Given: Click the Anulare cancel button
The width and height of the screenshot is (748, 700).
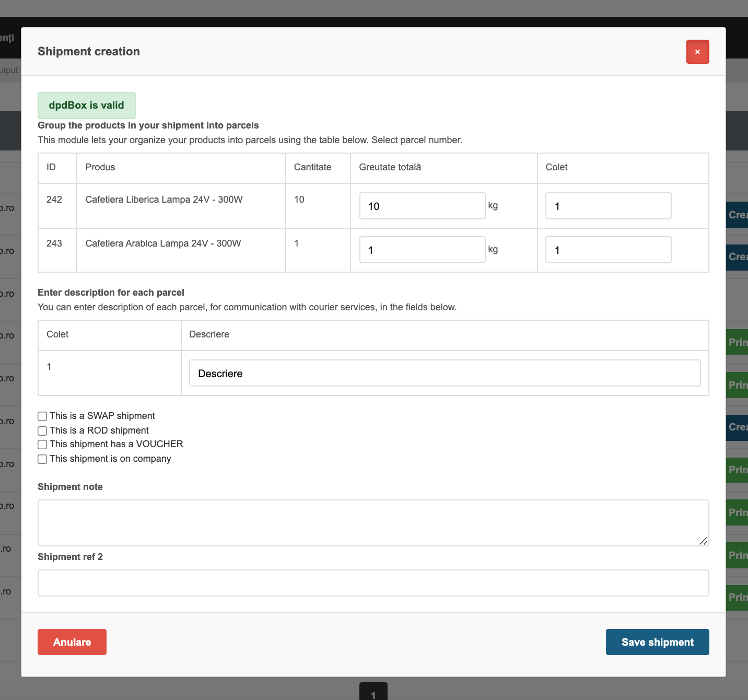Looking at the screenshot, I should click(x=72, y=642).
